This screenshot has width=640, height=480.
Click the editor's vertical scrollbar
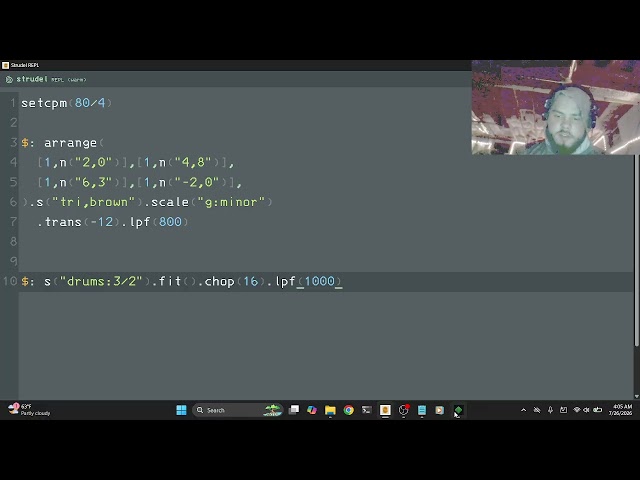click(636, 251)
